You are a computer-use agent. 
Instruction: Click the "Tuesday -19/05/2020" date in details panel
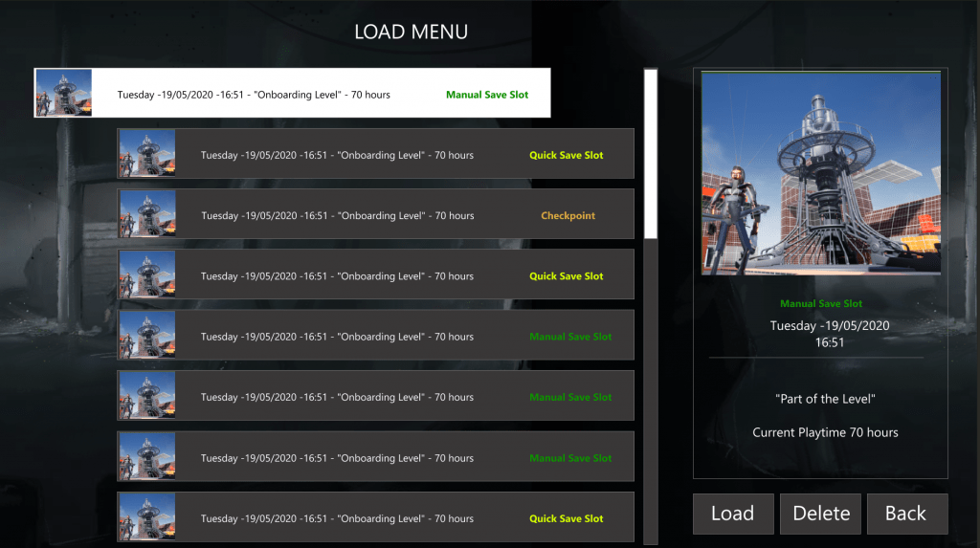click(x=830, y=325)
